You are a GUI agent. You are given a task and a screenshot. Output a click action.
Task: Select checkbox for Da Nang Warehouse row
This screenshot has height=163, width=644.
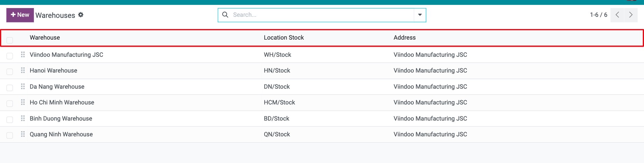[x=10, y=88]
